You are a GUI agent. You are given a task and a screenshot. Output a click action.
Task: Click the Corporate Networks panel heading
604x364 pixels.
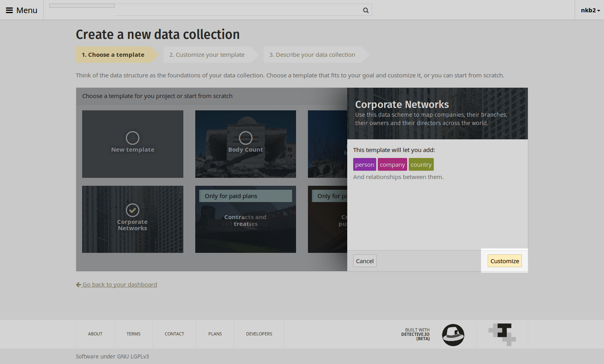[x=402, y=104]
